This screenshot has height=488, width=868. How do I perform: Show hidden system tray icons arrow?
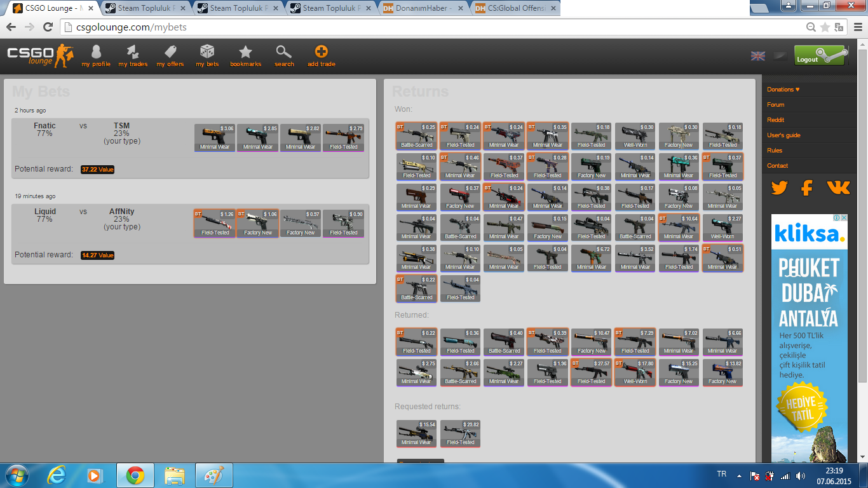(x=739, y=475)
